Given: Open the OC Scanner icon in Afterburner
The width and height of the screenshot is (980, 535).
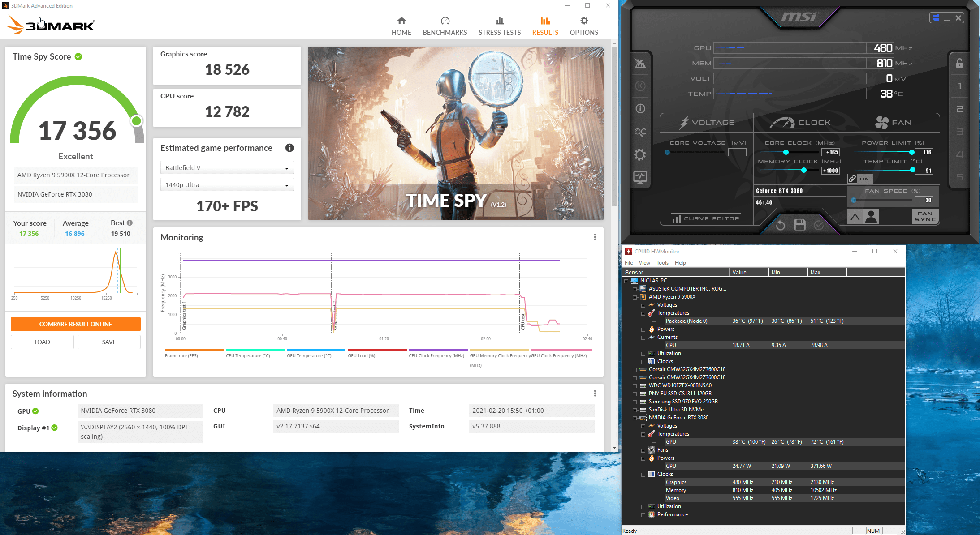Looking at the screenshot, I should click(x=640, y=132).
